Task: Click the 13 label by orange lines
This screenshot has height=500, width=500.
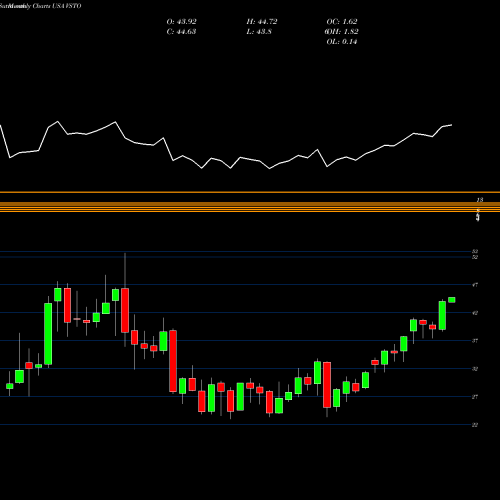Action: (480, 200)
